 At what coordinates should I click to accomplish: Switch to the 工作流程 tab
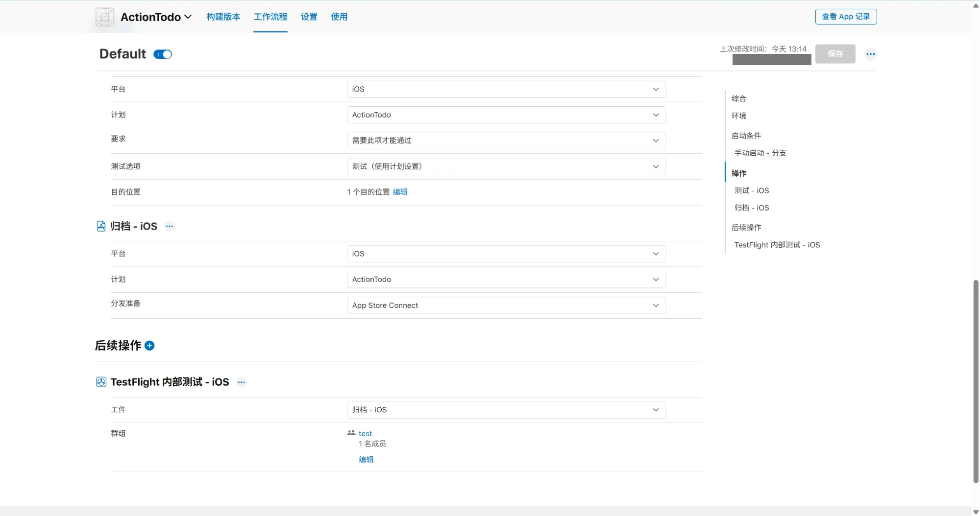[270, 17]
